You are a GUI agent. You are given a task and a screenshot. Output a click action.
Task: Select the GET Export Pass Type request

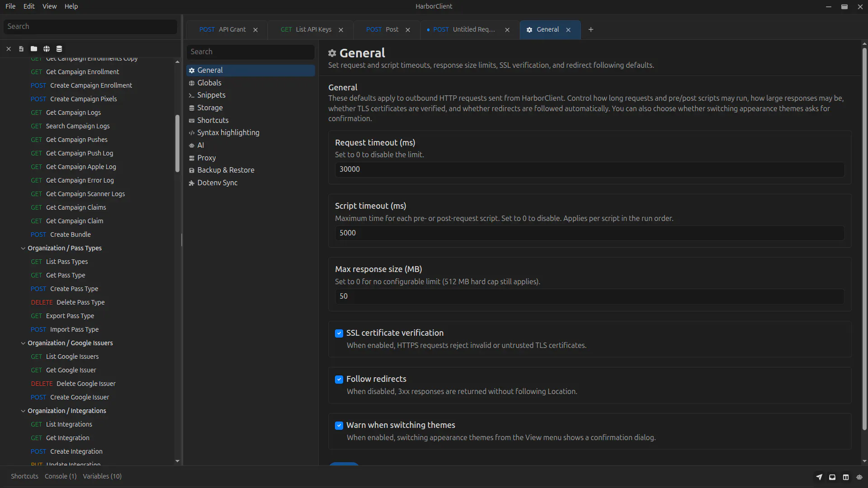62,316
